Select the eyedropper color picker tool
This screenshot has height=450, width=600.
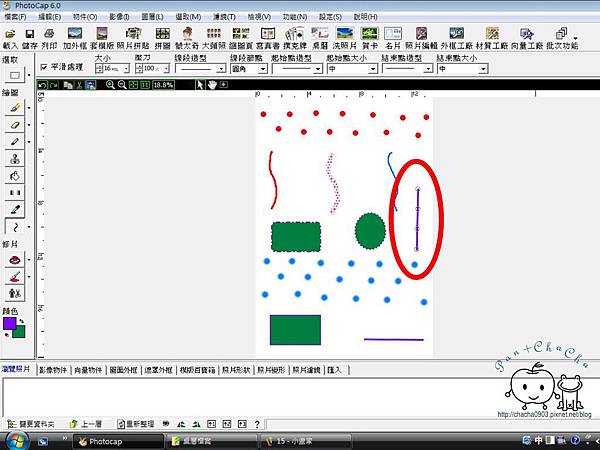(x=15, y=209)
